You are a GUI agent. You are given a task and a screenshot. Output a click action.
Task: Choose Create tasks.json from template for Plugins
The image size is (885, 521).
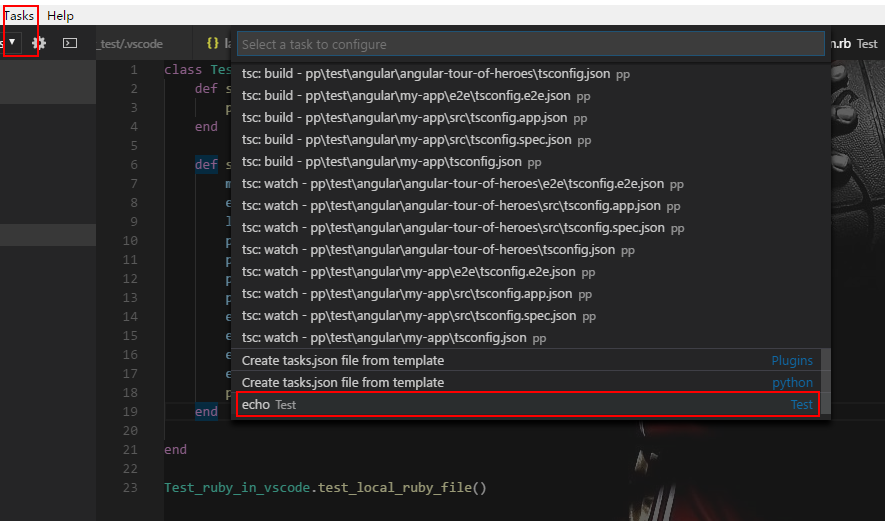(528, 360)
